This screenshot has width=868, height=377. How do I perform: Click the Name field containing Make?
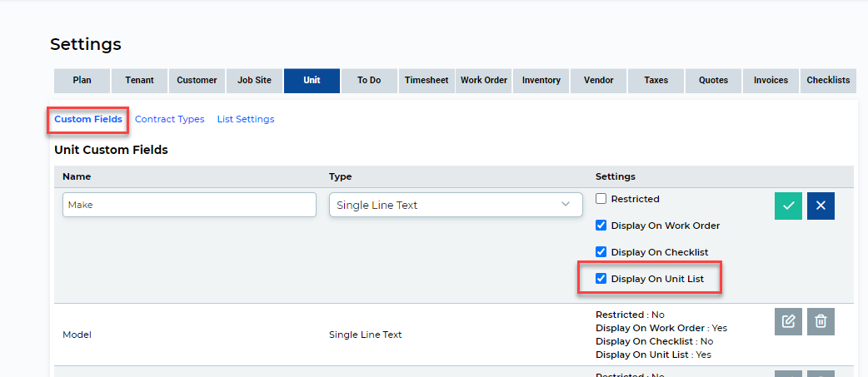click(189, 205)
